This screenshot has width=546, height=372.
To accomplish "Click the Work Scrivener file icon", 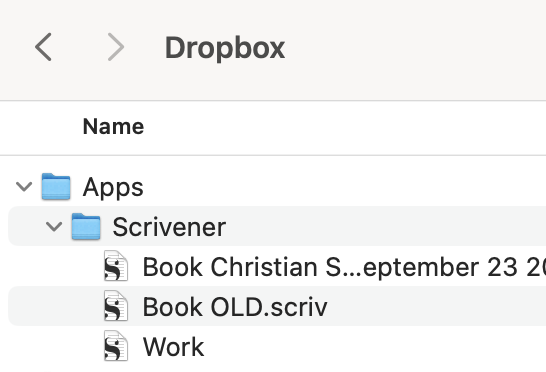I will [116, 346].
